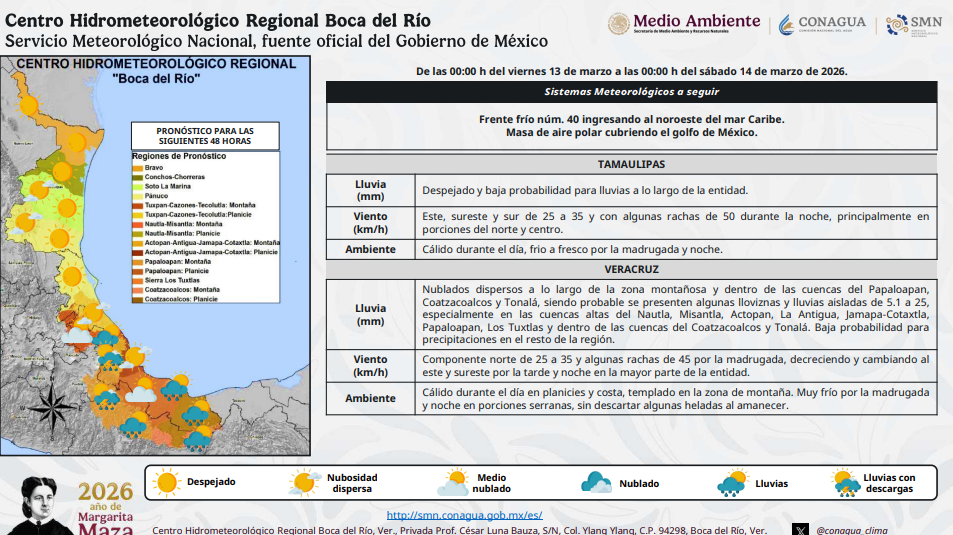Click the CONAGUA logo in header
This screenshot has height=535, width=953.
click(x=822, y=24)
